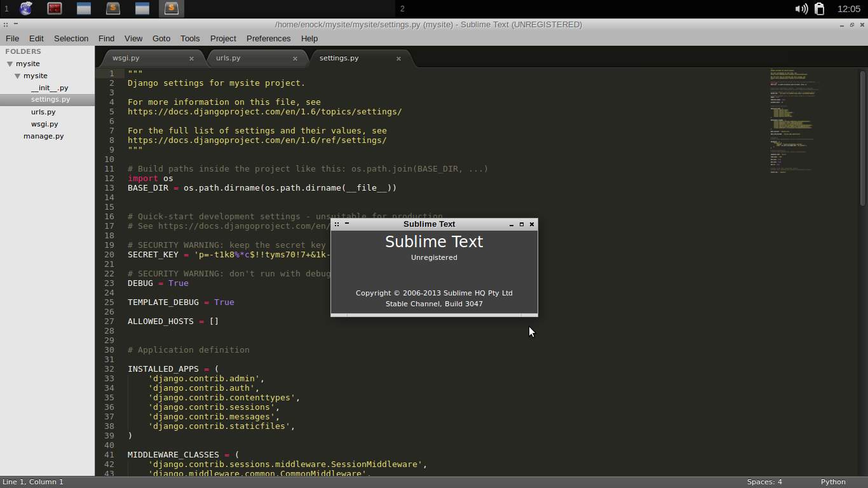Switch to workspace 1 in the panel
Viewport: 868px width, 488px height.
point(6,9)
